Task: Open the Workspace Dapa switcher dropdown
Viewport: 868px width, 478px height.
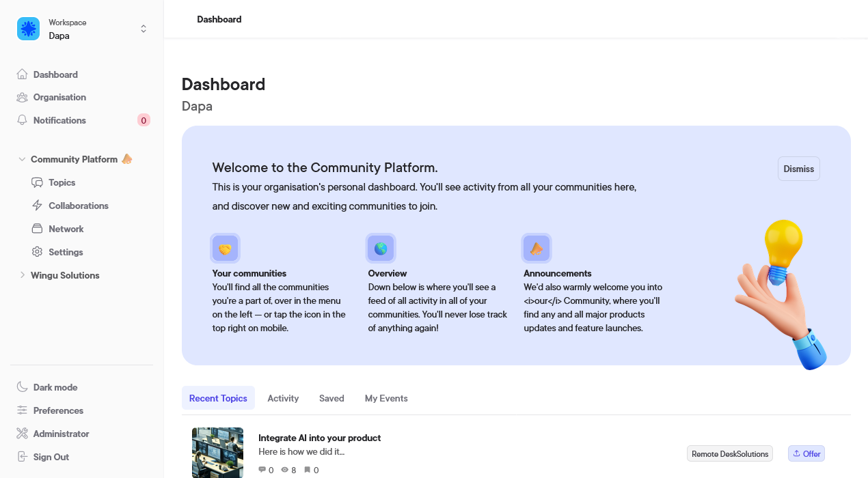Action: (143, 29)
